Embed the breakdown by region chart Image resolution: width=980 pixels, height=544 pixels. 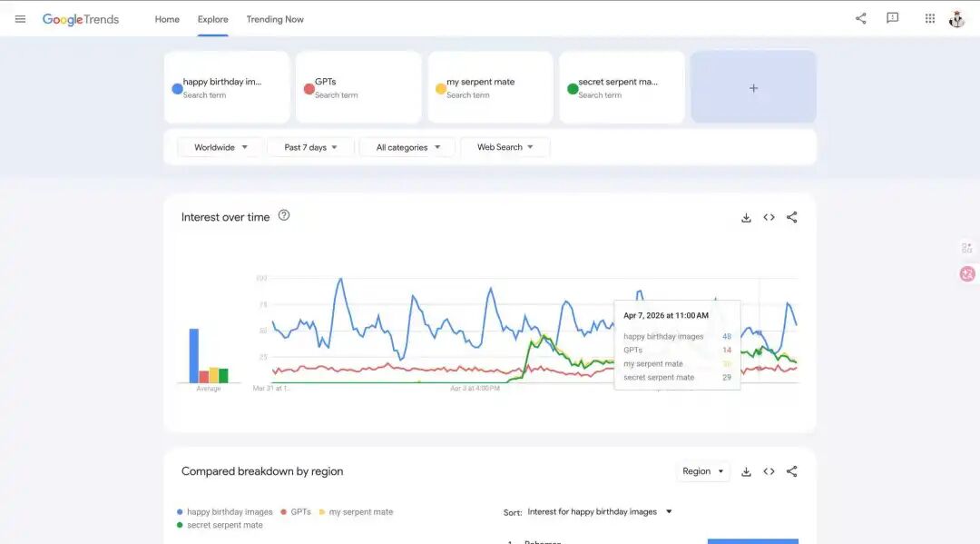pos(769,471)
